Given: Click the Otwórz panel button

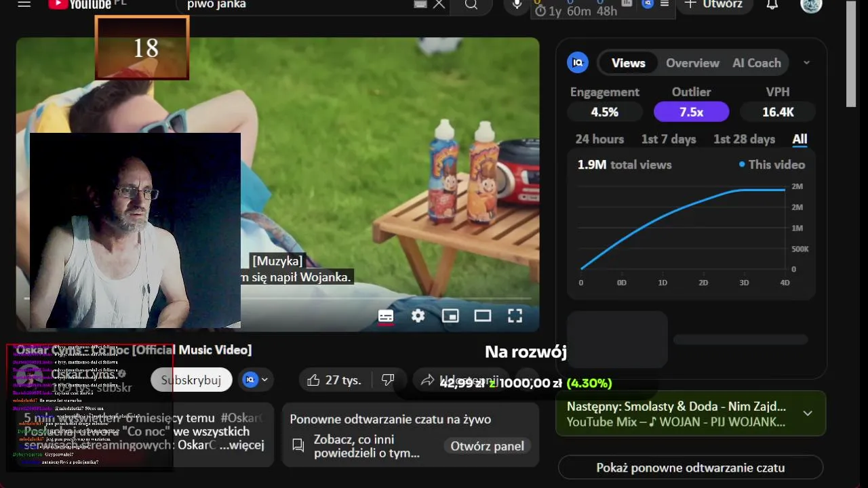Looking at the screenshot, I should pyautogui.click(x=487, y=446).
